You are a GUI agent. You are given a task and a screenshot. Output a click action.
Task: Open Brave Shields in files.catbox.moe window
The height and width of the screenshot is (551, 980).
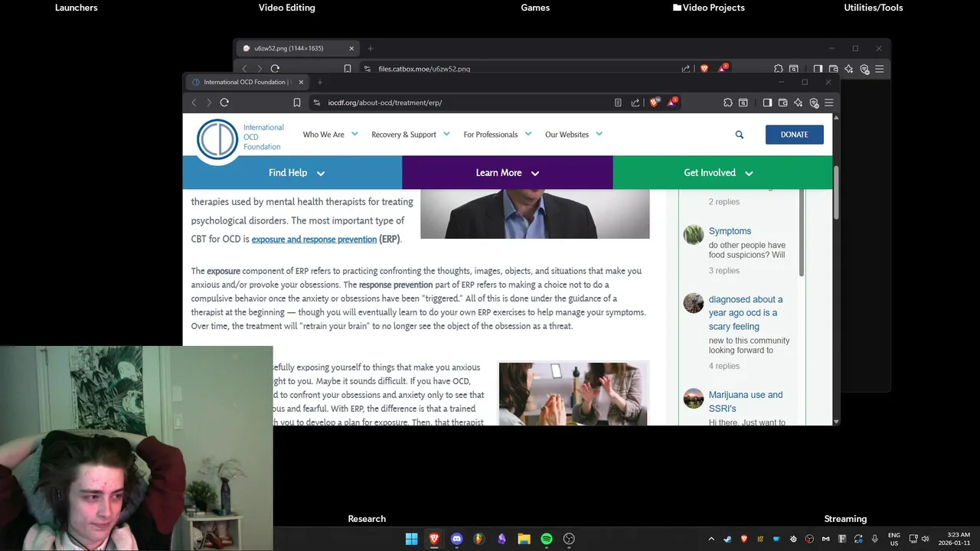[x=704, y=69]
